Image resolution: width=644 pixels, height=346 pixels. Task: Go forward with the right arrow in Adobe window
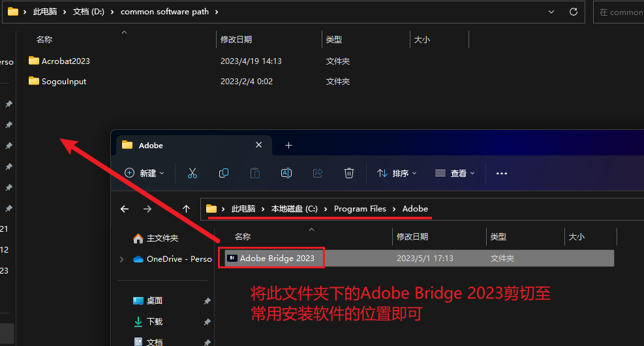147,209
